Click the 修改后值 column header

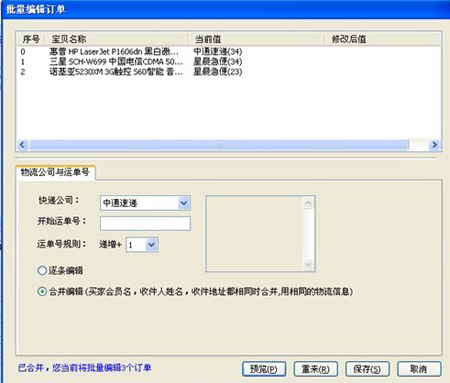click(383, 39)
